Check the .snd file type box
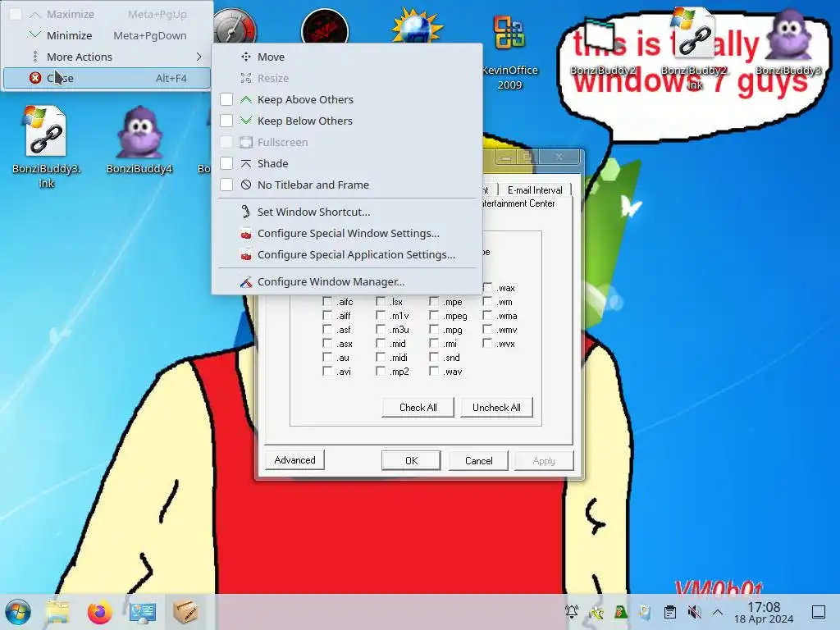The image size is (840, 630). tap(434, 358)
